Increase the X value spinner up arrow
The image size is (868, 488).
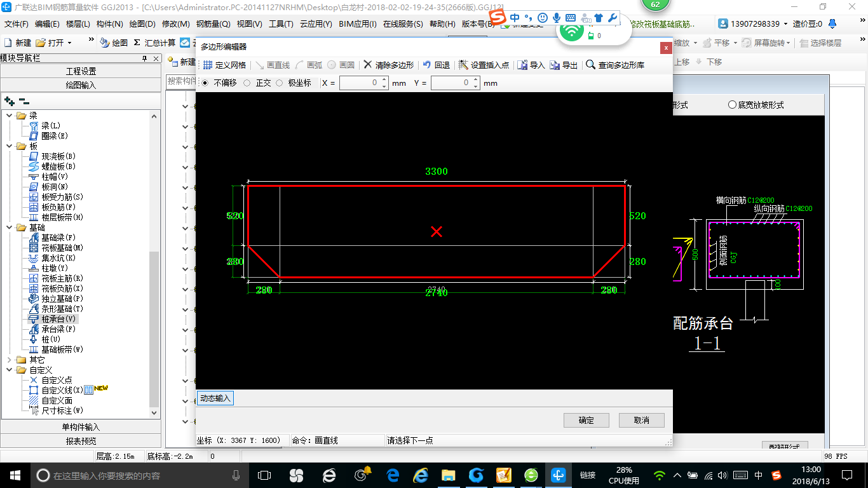[x=384, y=80]
